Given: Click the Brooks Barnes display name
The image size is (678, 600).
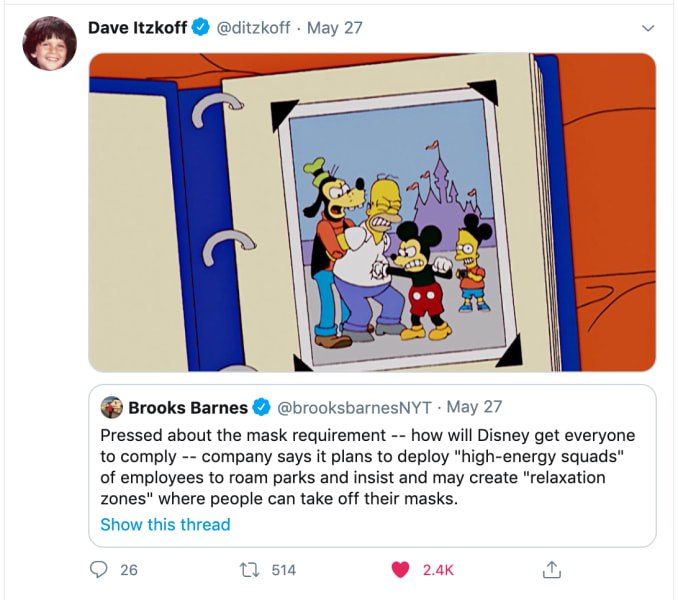Looking at the screenshot, I should (187, 407).
